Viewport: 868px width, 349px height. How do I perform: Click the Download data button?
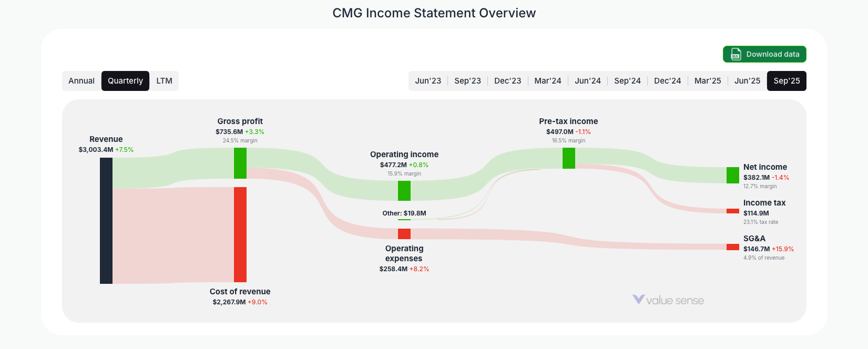(x=764, y=54)
